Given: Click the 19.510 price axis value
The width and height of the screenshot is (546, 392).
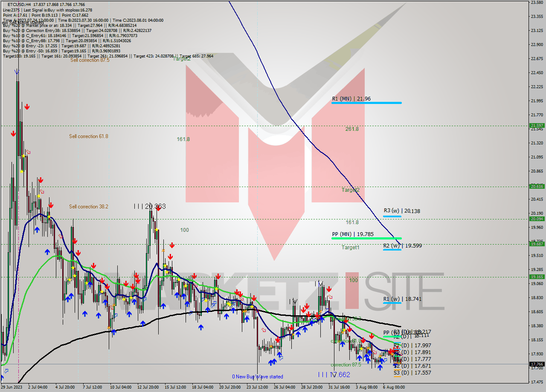Looking at the screenshot, I should pyautogui.click(x=537, y=255).
